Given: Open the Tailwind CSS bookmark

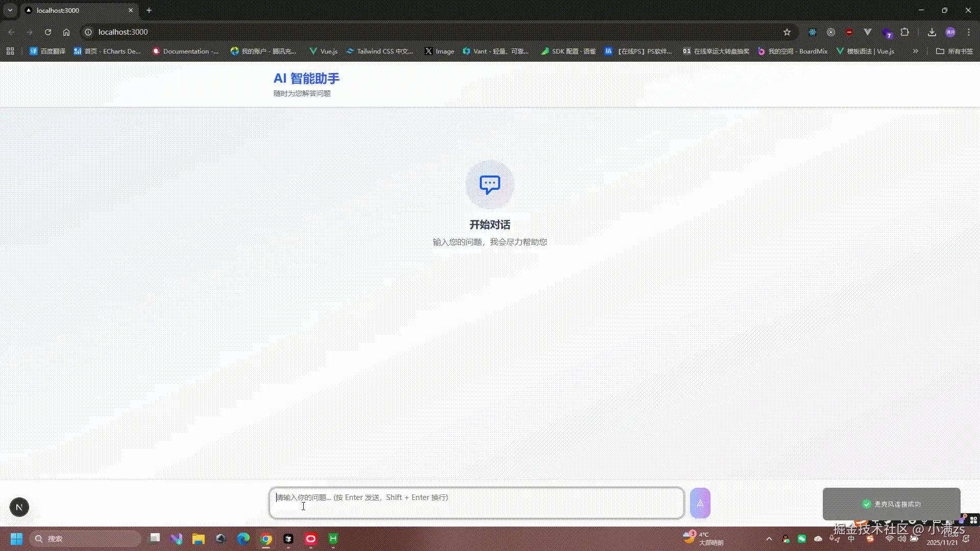Looking at the screenshot, I should point(380,51).
